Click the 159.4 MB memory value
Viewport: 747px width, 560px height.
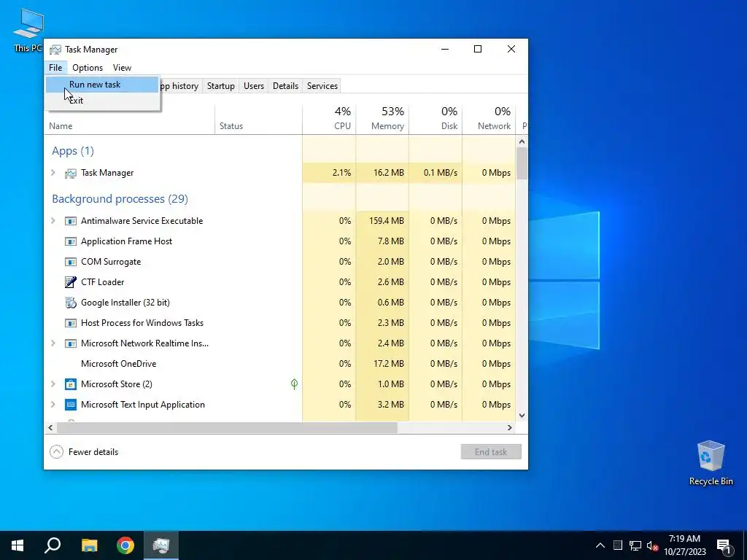click(387, 221)
